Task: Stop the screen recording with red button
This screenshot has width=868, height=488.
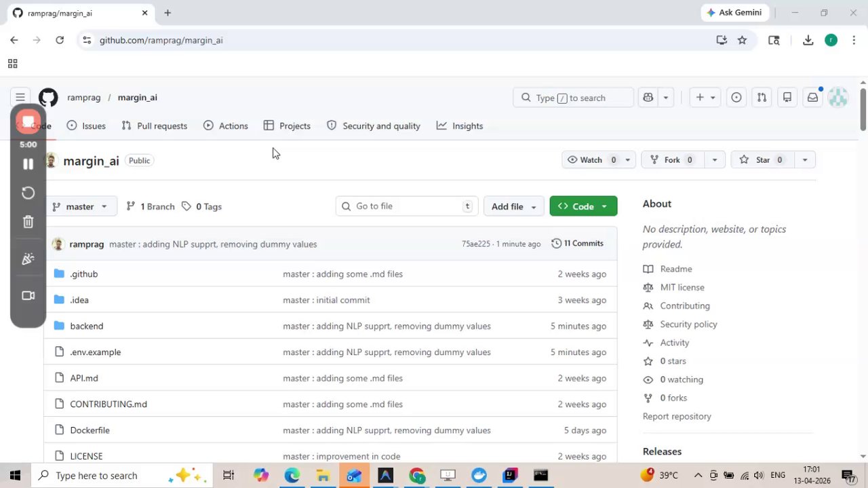Action: point(28,122)
